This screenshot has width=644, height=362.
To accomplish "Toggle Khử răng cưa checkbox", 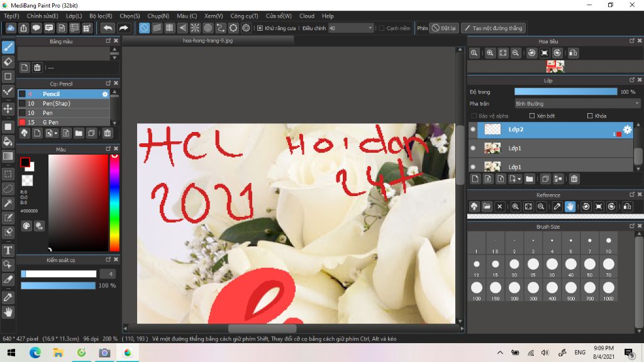I will (x=260, y=28).
